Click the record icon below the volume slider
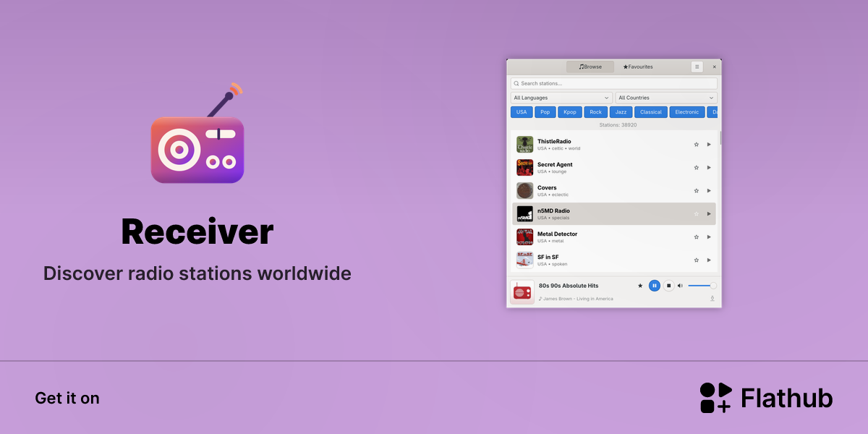 coord(712,298)
